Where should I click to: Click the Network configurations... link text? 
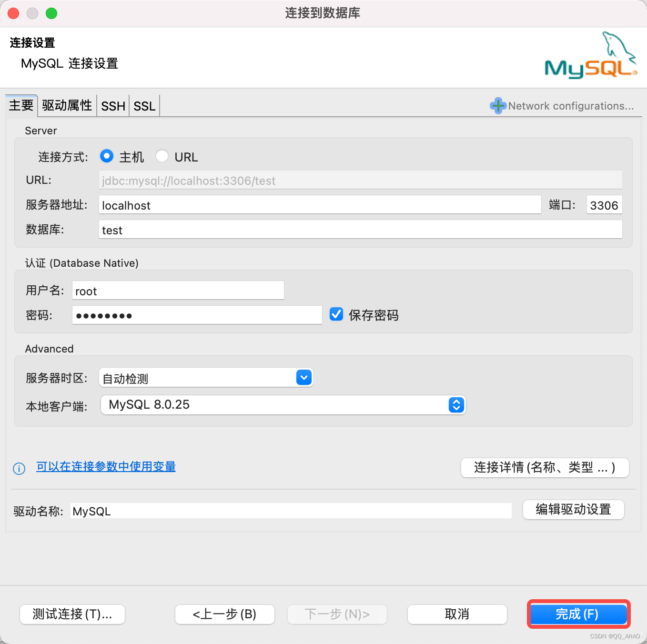[571, 106]
